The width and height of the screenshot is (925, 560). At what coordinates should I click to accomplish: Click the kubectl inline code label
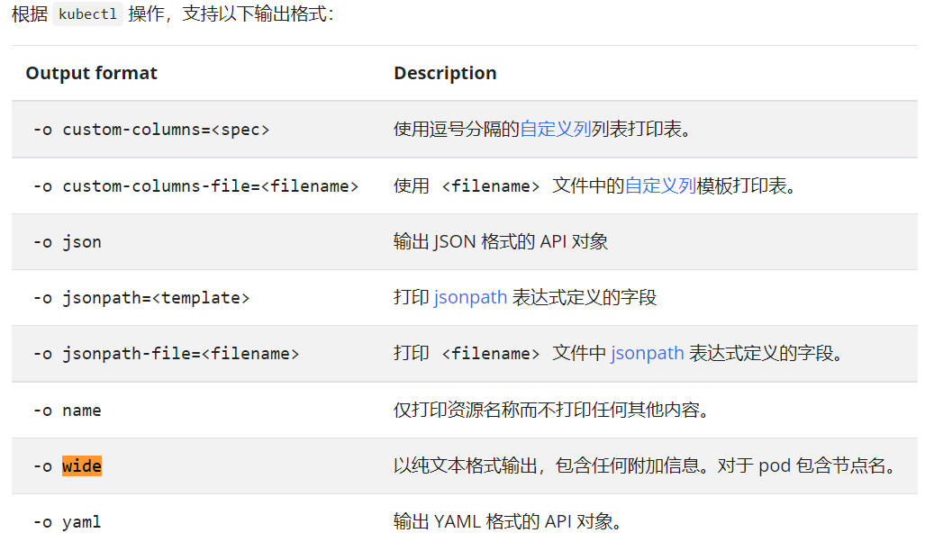tap(87, 15)
